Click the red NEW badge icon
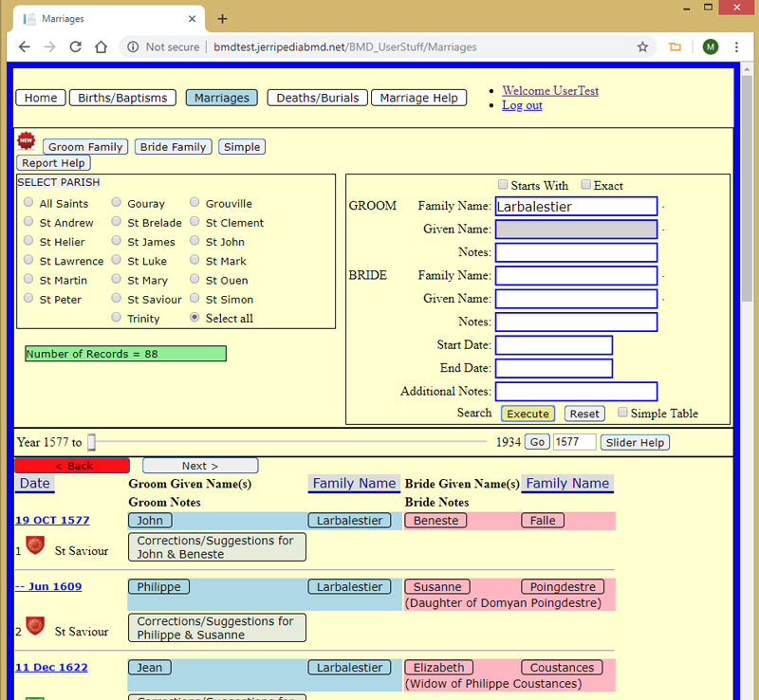This screenshot has height=700, width=759. (x=26, y=141)
